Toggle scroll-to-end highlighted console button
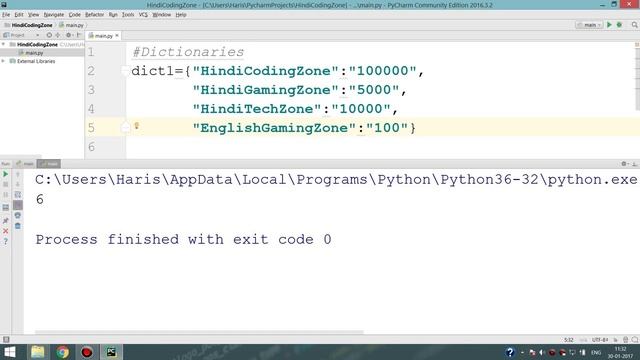 pyautogui.click(x=18, y=205)
